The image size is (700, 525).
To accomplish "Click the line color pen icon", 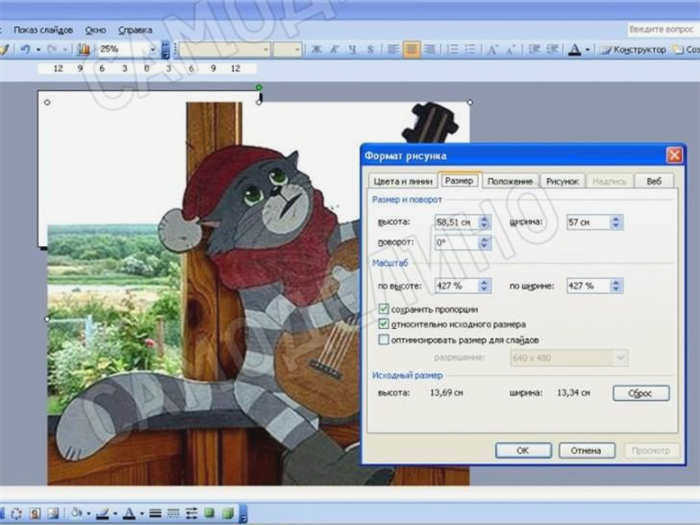I will 103,513.
